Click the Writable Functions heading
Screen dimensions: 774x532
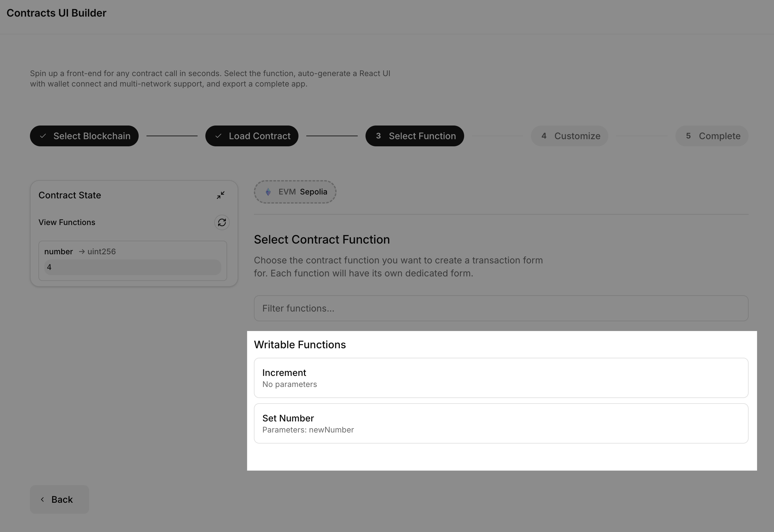300,345
